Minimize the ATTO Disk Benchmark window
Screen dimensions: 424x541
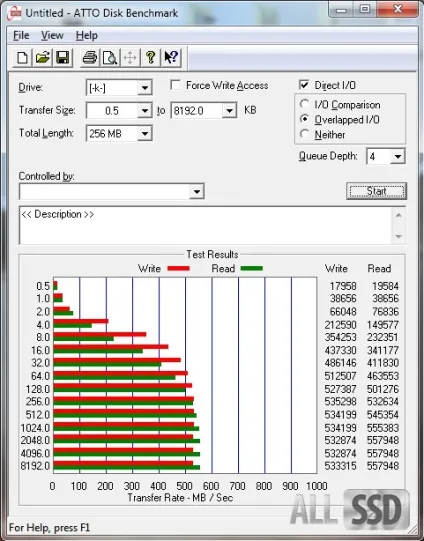tap(341, 9)
